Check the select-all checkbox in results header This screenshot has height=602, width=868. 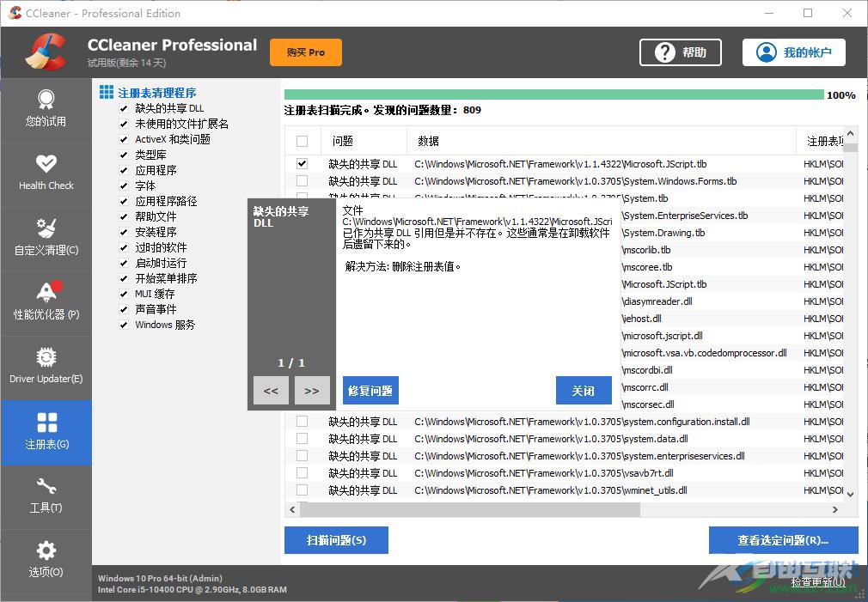click(303, 140)
